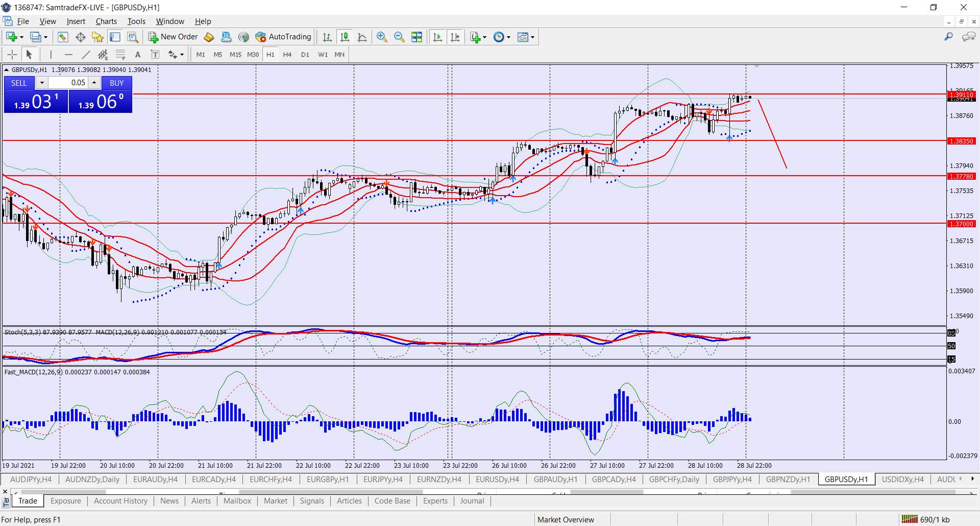Expand the arrows objects dropdown
The image size is (980, 526).
pyautogui.click(x=182, y=55)
